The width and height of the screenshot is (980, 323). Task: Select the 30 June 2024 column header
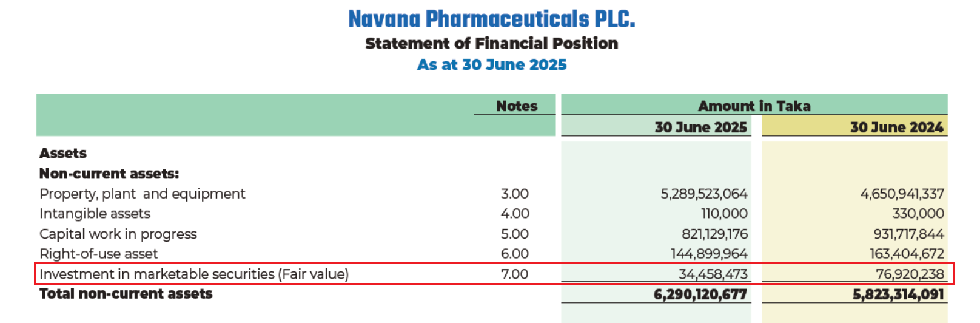pos(896,127)
